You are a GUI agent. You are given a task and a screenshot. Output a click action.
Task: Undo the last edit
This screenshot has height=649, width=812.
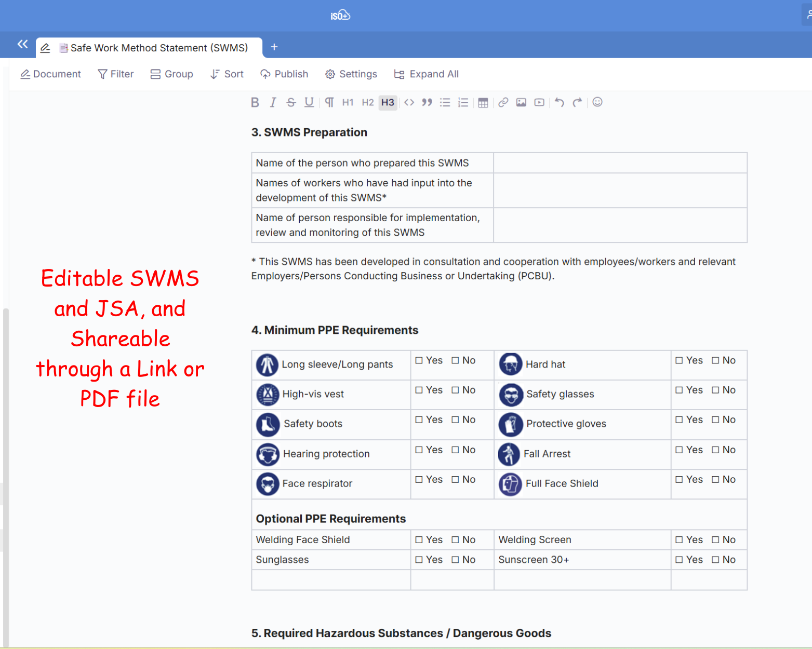pos(559,102)
